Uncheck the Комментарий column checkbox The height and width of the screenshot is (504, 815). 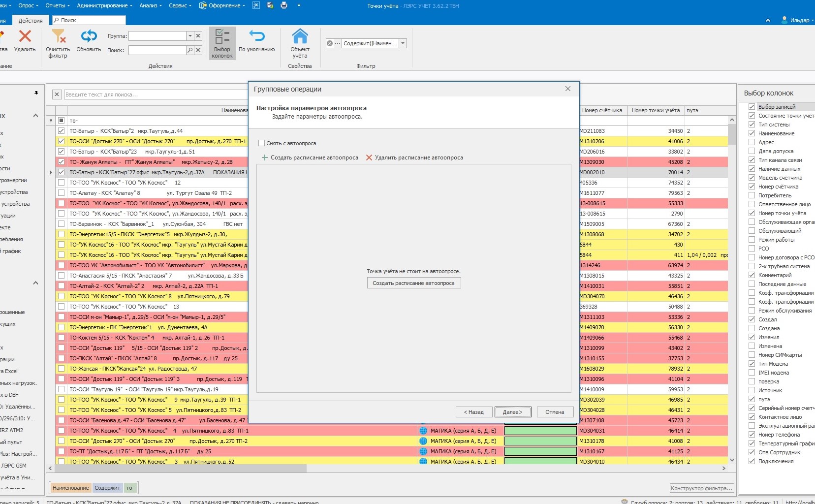coord(752,275)
